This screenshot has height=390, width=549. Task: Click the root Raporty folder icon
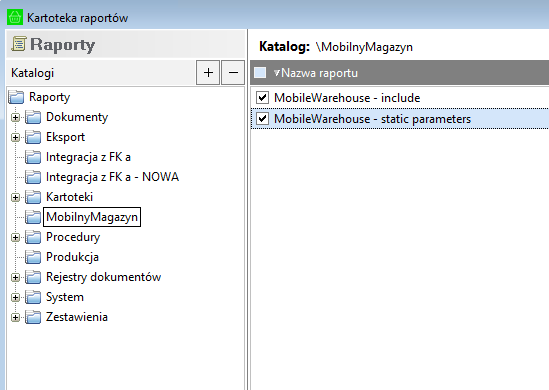coord(16,97)
